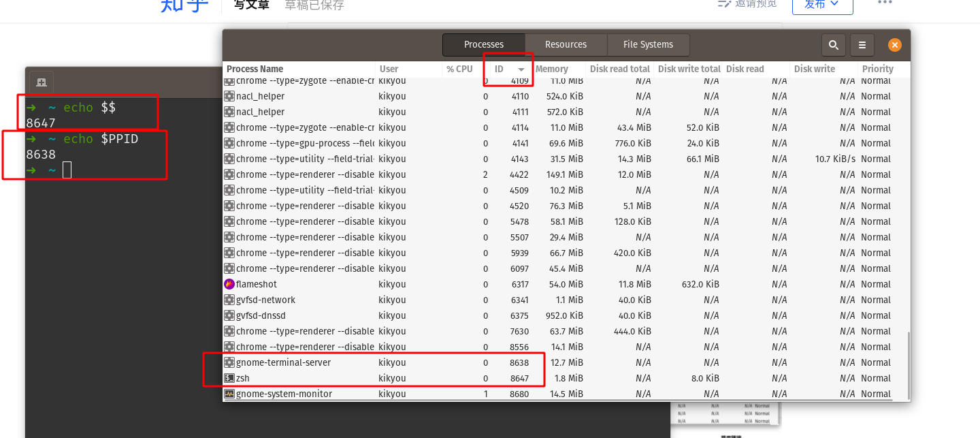The image size is (980, 438).
Task: Open the 发布 publish dropdown arrow
Action: click(x=835, y=3)
